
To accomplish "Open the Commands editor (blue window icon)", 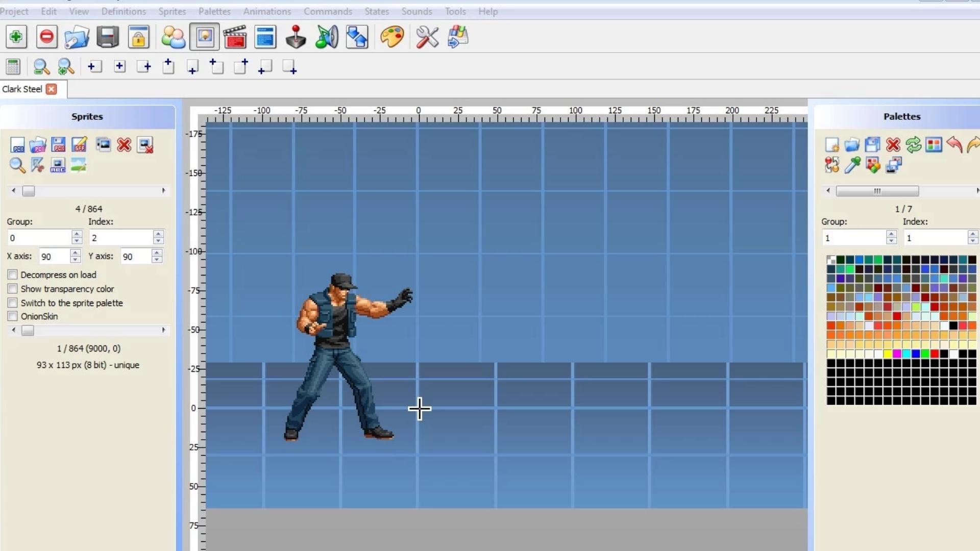I will pyautogui.click(x=265, y=37).
